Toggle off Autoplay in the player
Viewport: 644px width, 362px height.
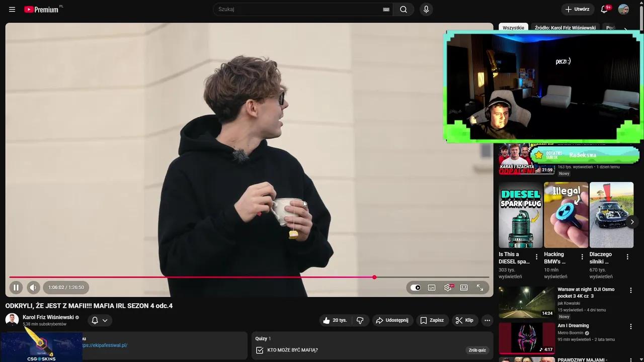click(415, 287)
